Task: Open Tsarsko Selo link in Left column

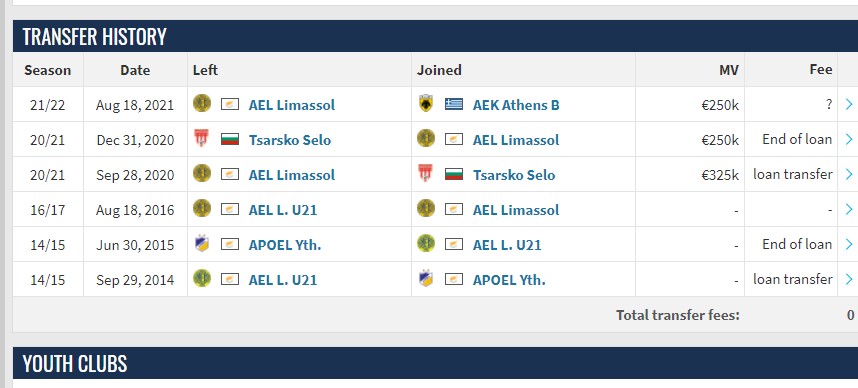Action: point(289,140)
